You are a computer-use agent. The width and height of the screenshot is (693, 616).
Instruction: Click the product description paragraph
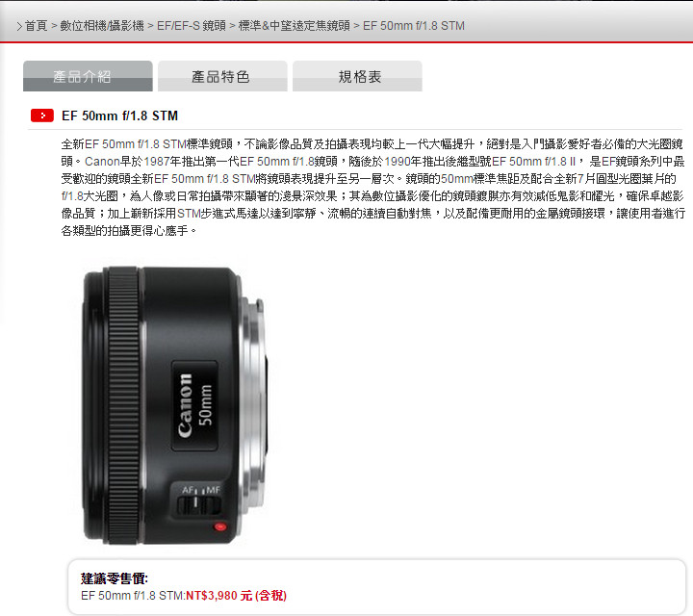(x=372, y=187)
